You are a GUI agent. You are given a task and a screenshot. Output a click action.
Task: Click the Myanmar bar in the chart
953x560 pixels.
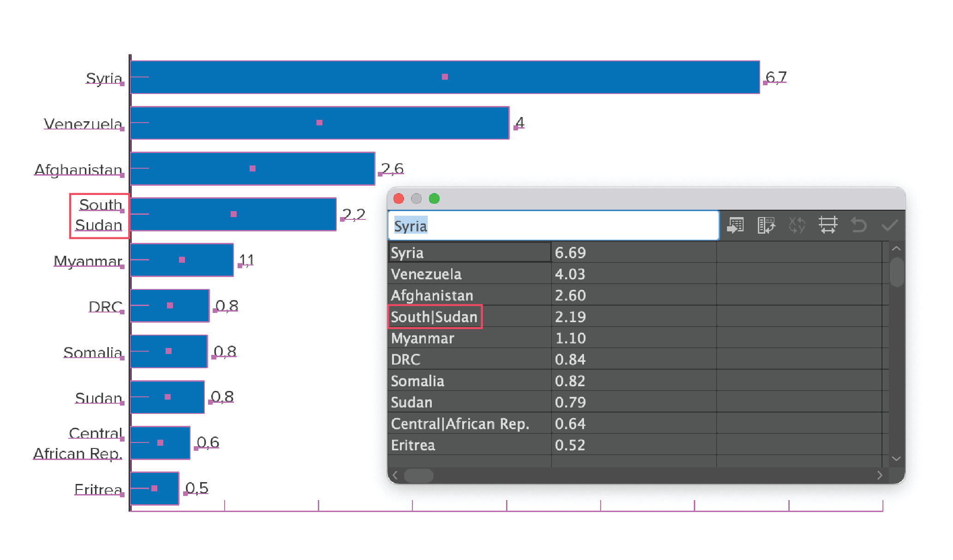pyautogui.click(x=182, y=260)
